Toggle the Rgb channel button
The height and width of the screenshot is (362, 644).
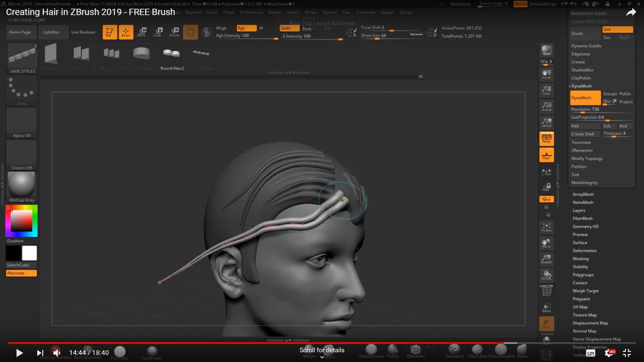[247, 28]
